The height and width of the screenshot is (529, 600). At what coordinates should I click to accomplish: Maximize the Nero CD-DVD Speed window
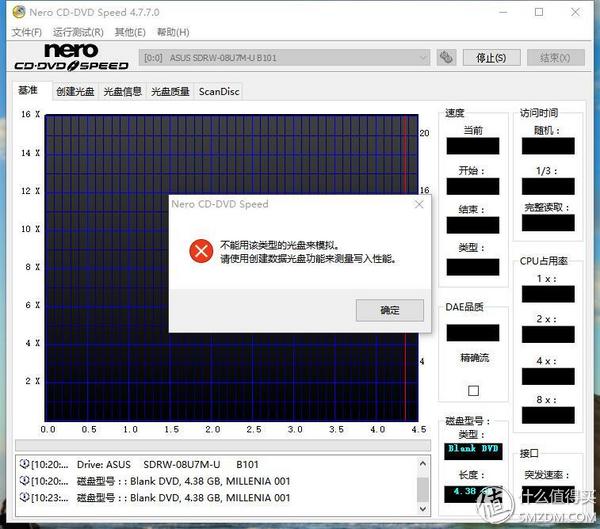[539, 12]
